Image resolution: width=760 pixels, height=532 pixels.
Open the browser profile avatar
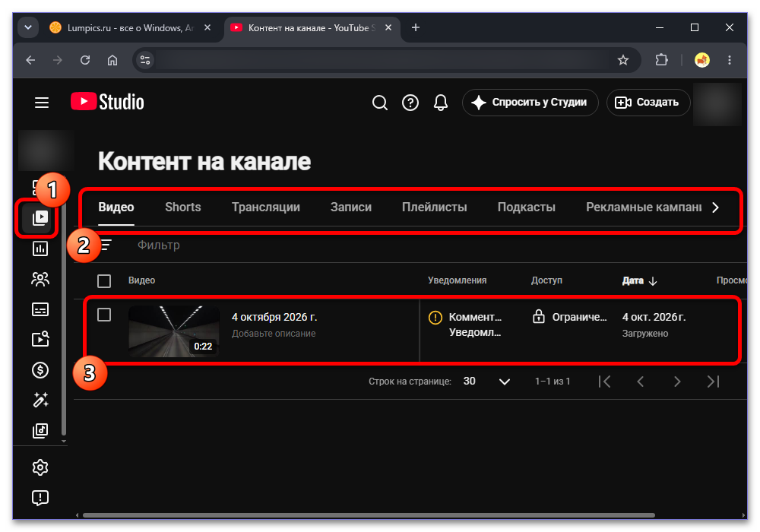[x=701, y=60]
